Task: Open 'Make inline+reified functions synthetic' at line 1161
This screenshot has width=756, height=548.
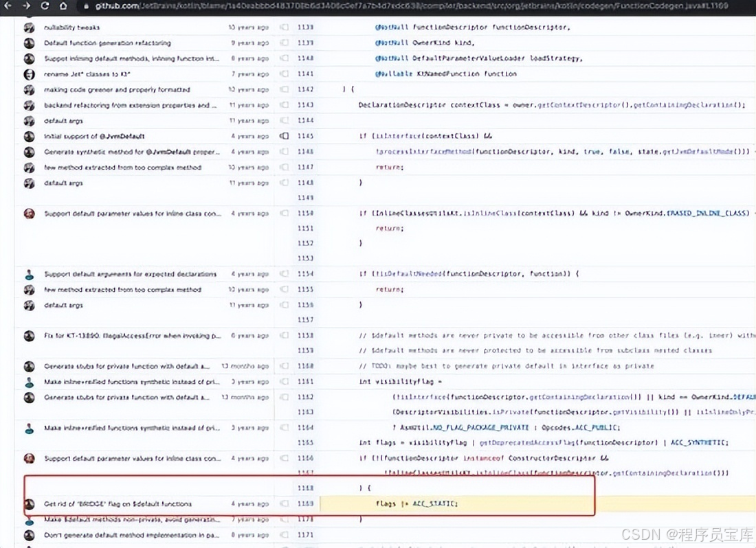Action: tap(132, 382)
